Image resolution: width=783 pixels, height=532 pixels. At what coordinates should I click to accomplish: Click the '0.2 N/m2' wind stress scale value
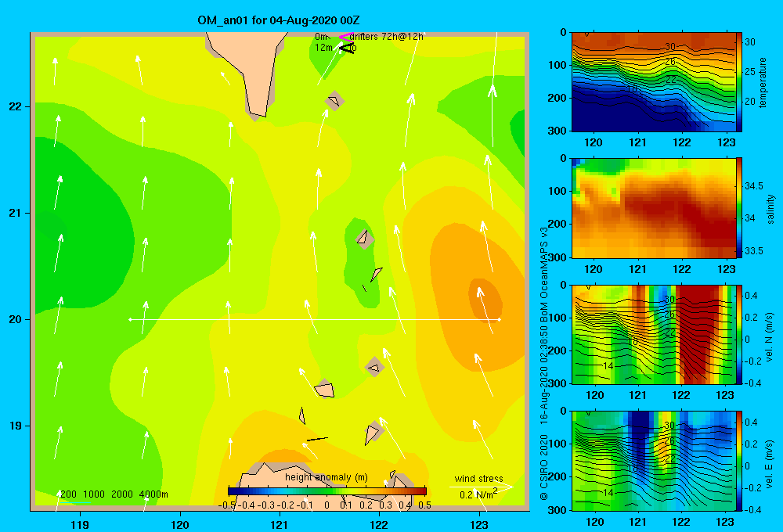478,494
